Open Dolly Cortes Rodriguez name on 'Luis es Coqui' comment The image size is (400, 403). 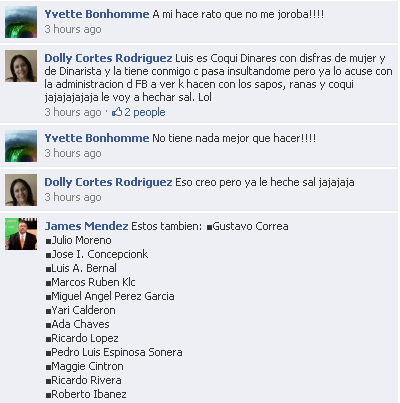tap(108, 58)
